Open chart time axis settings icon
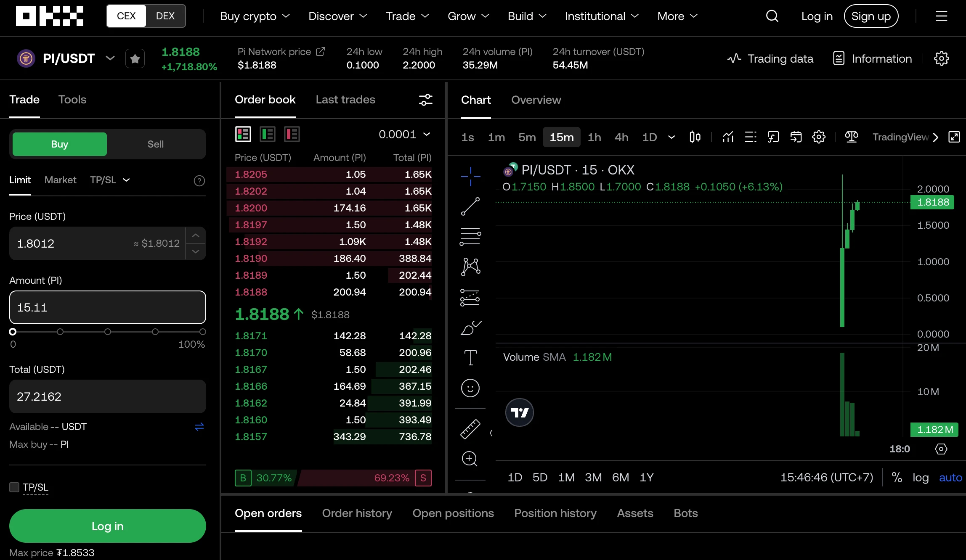 pyautogui.click(x=941, y=449)
